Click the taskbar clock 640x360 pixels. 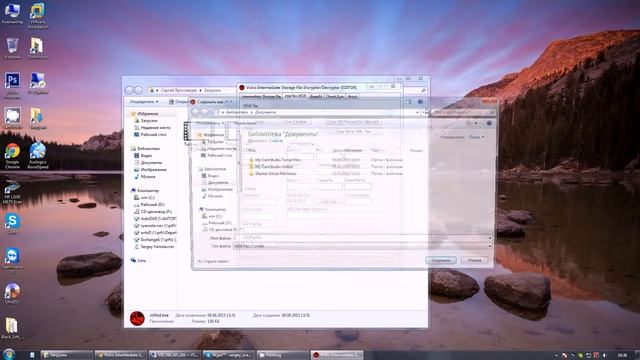622,356
